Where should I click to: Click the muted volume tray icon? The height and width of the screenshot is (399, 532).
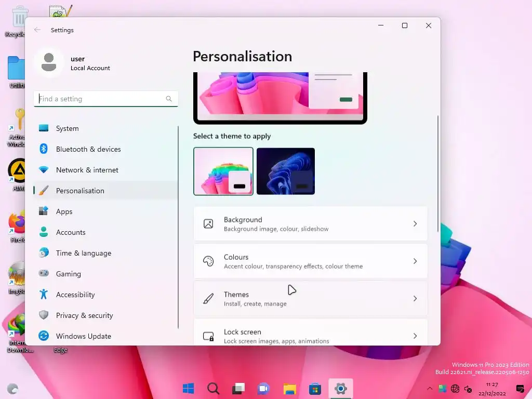tap(468, 389)
